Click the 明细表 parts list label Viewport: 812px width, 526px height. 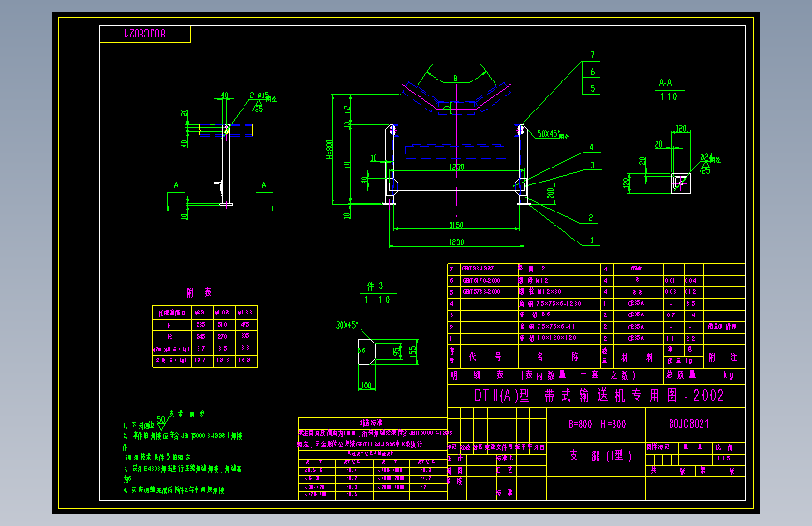(478, 374)
